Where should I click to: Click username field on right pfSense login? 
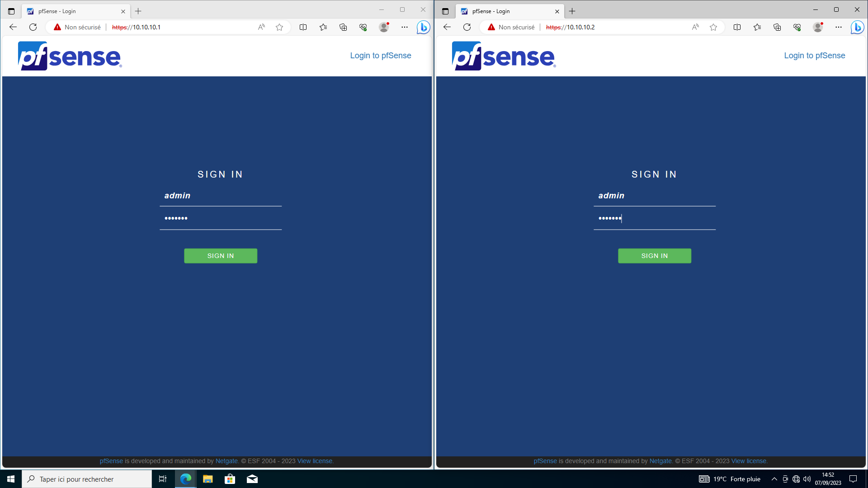[x=654, y=196]
